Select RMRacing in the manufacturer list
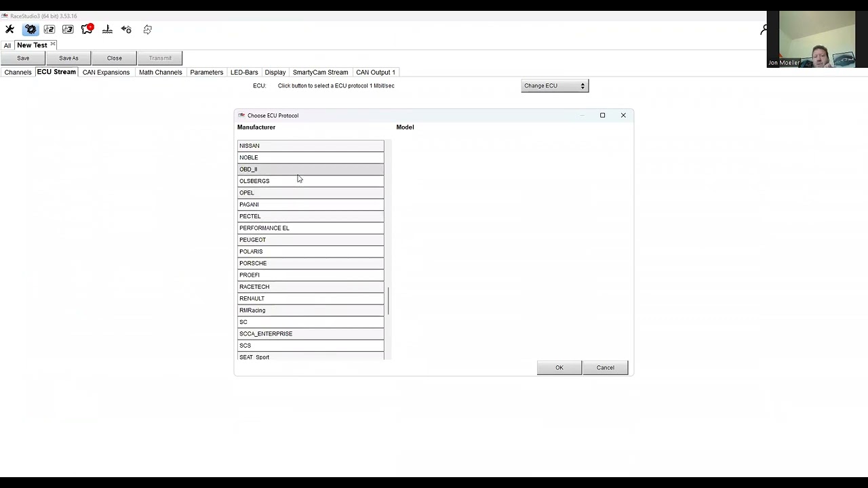868x488 pixels. 311,310
